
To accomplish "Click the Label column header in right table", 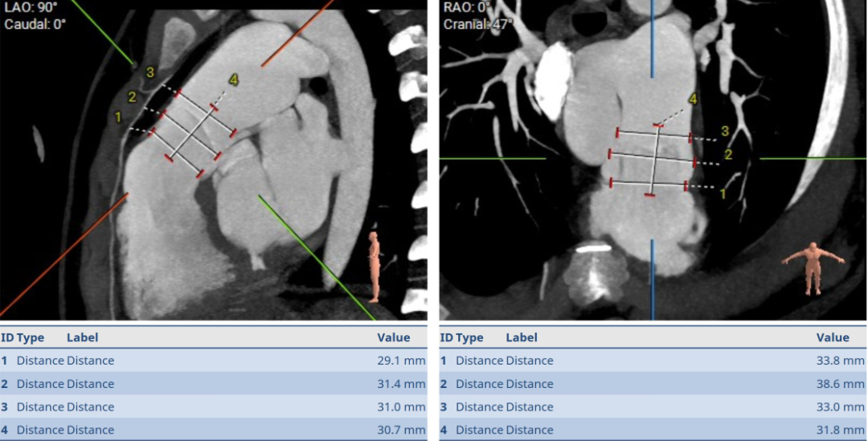I will pyautogui.click(x=522, y=337).
